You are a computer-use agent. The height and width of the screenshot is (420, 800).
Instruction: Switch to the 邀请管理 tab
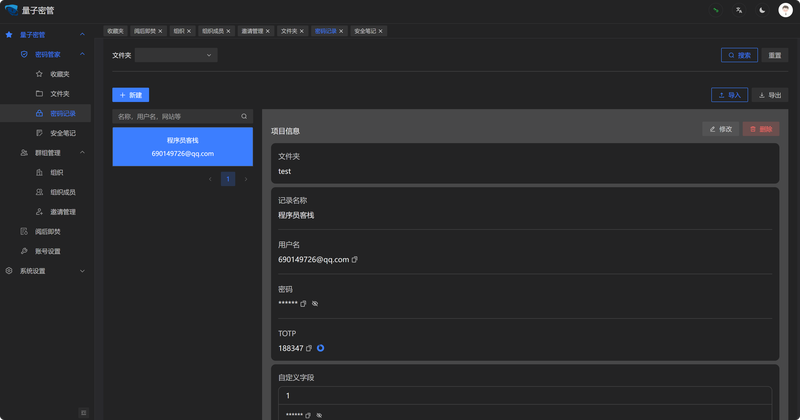(252, 31)
